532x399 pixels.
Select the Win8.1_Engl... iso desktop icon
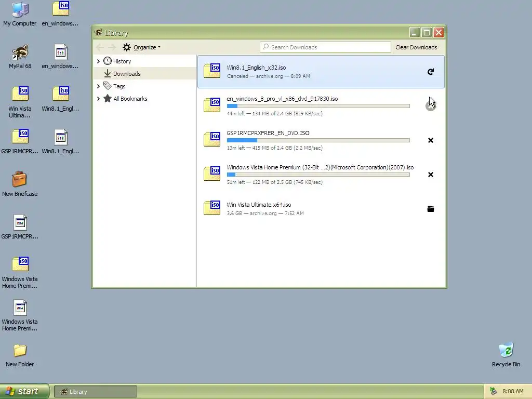coord(60,99)
